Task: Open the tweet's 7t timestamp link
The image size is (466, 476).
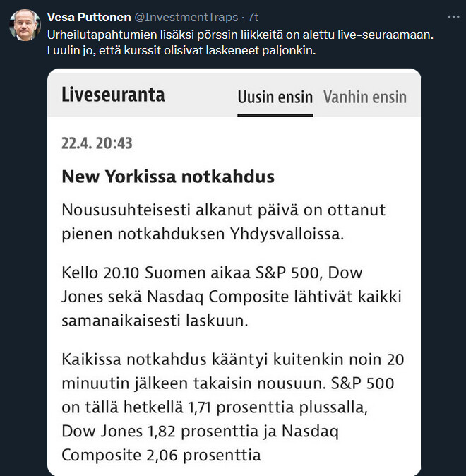Action: (x=253, y=17)
